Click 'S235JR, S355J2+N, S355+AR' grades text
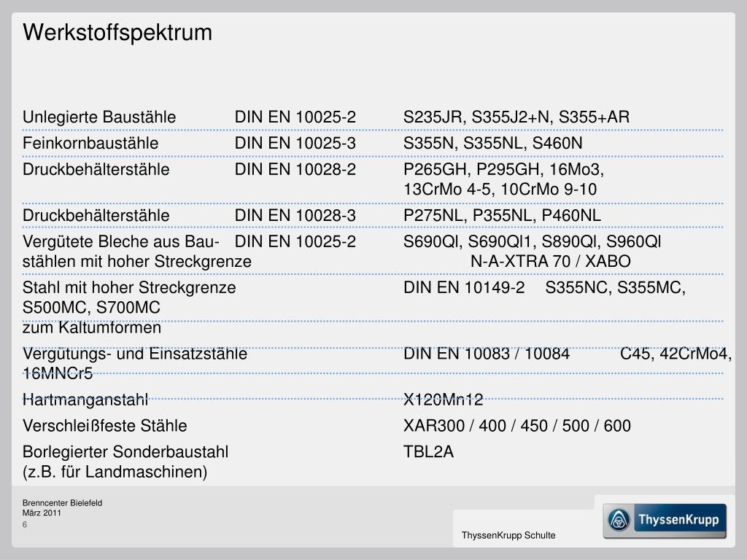 [x=516, y=117]
